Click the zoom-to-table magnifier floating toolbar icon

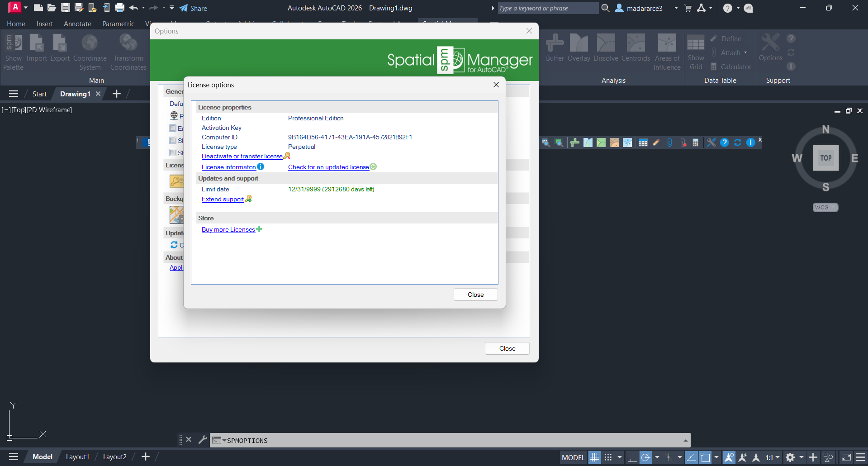[546, 143]
